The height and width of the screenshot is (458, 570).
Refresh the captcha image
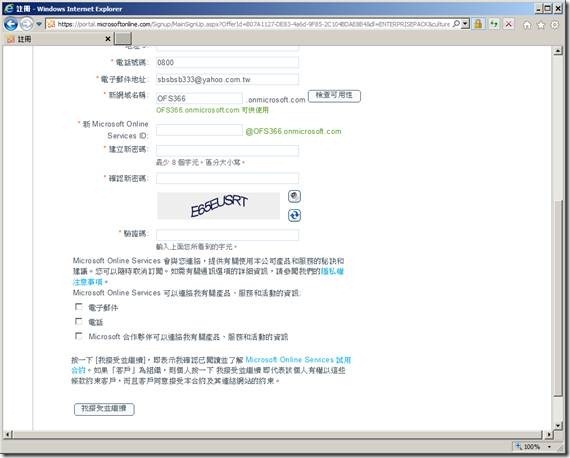click(294, 215)
